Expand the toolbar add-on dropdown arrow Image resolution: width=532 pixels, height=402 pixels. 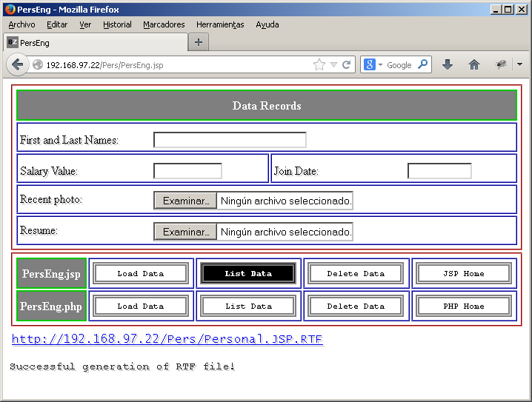click(519, 64)
